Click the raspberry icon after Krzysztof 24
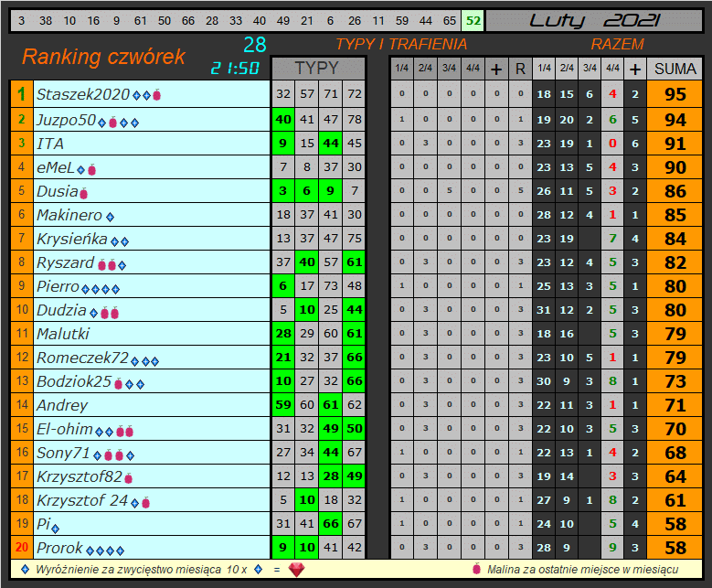The height and width of the screenshot is (588, 712). (x=145, y=502)
